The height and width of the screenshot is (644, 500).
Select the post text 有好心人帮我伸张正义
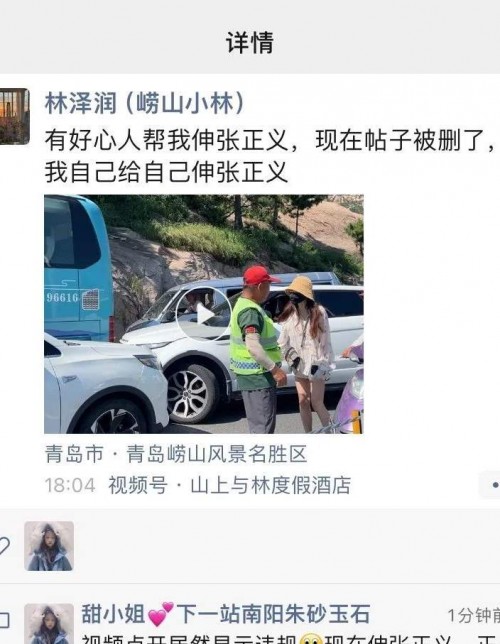[x=167, y=140]
